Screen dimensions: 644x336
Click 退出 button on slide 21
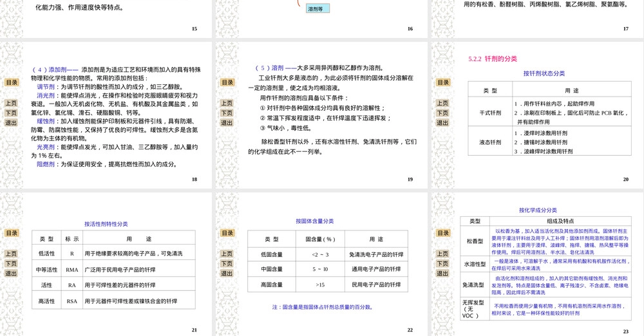click(x=12, y=274)
